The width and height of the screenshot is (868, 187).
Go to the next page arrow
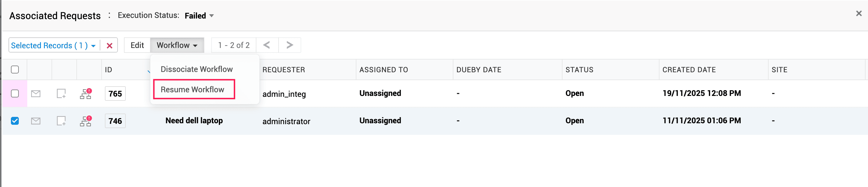coord(289,45)
